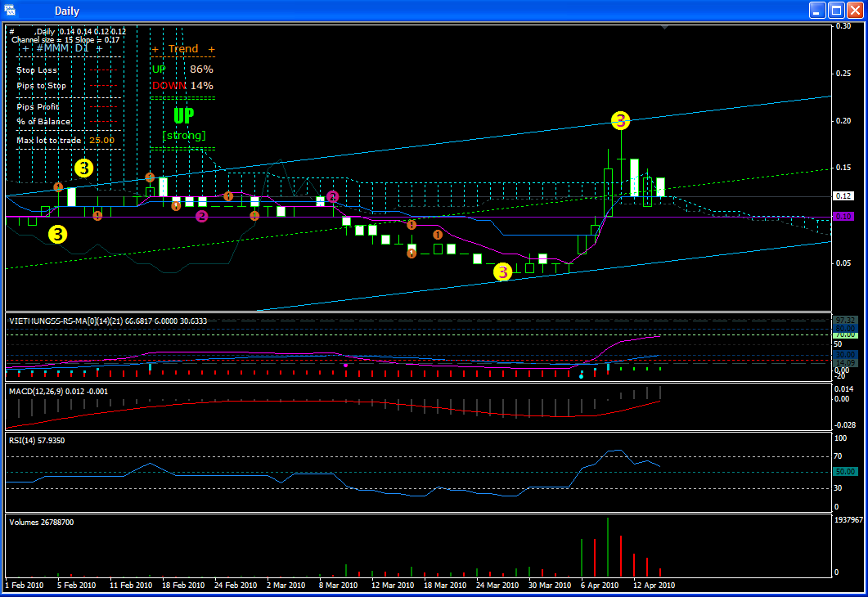868x597 pixels.
Task: Click the yellow 3 marker on the upper channel line near 0.20
Action: tap(621, 120)
